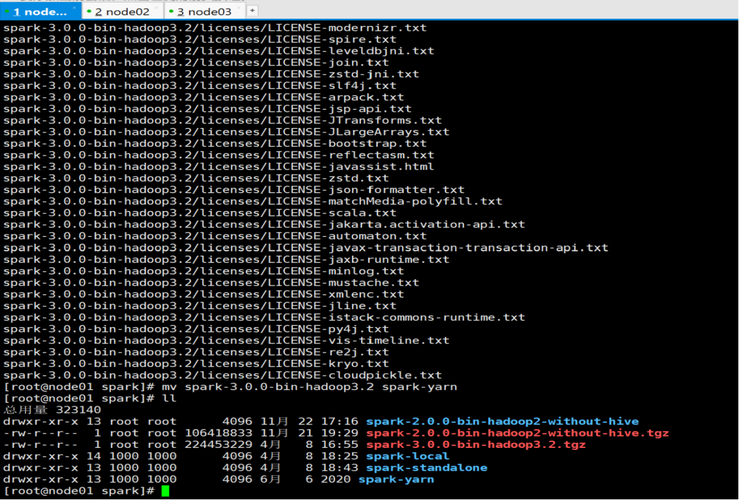
Task: Click the LICENSE-zstd.txt output line
Action: point(196,179)
